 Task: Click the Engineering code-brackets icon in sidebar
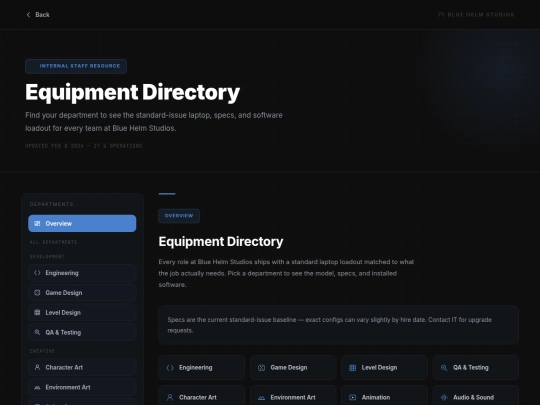point(37,273)
